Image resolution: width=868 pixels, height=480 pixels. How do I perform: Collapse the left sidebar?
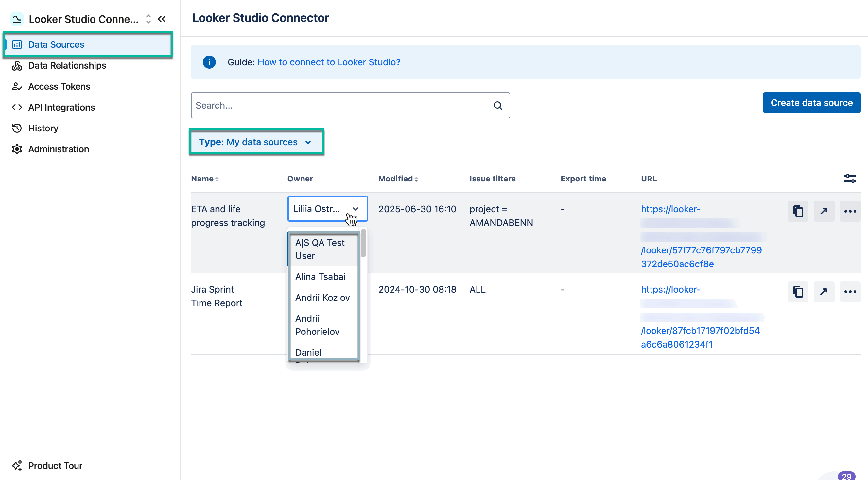(x=162, y=19)
